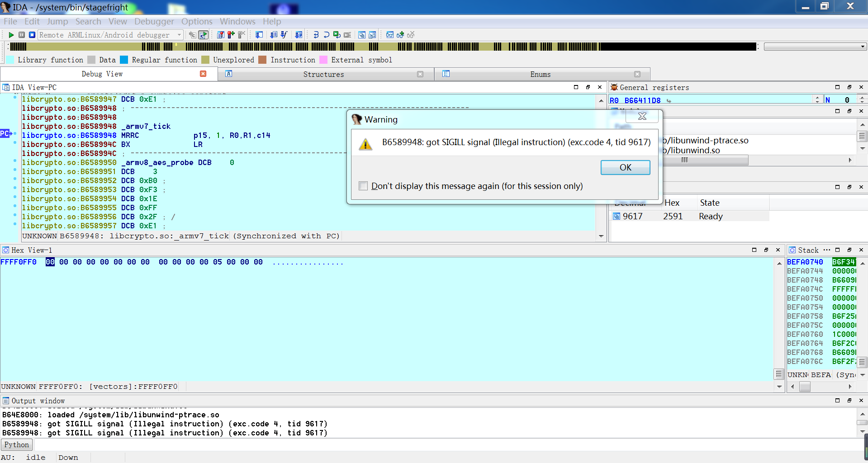The image size is (868, 463).
Task: Click the second window-pair toolbar icon
Action: pyautogui.click(x=372, y=35)
